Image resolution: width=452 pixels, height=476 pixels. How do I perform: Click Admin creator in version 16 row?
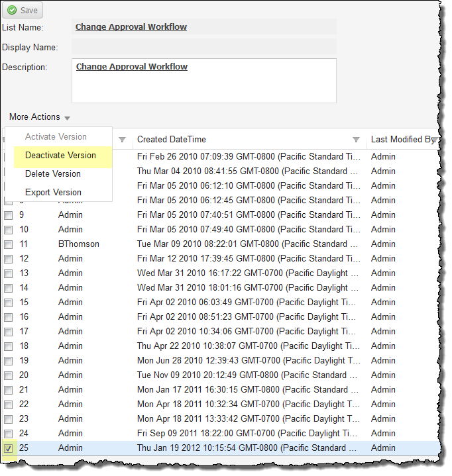click(x=70, y=316)
